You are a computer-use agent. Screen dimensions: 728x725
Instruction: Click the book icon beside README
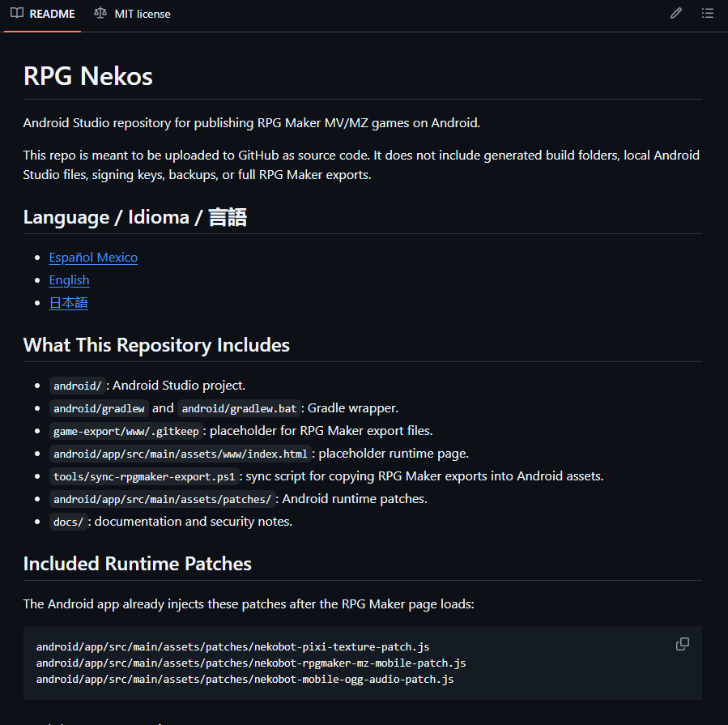(x=17, y=14)
